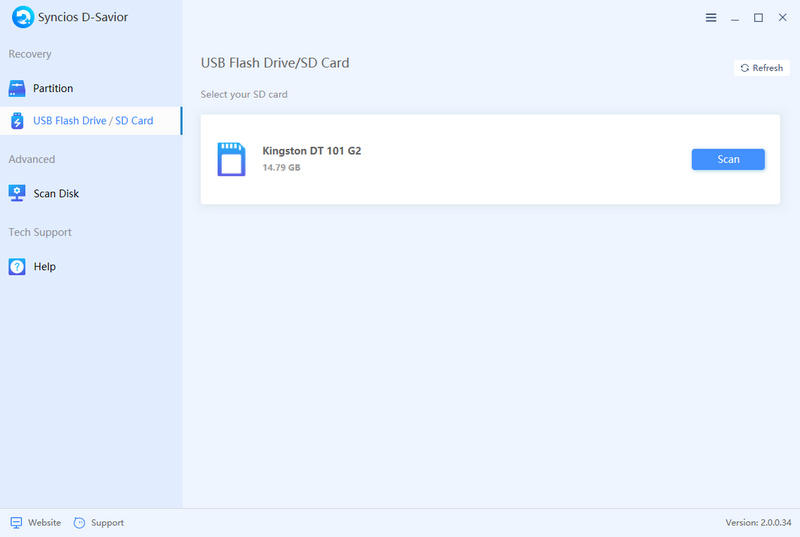This screenshot has width=800, height=537.
Task: Click the Refresh button text
Action: coord(768,68)
